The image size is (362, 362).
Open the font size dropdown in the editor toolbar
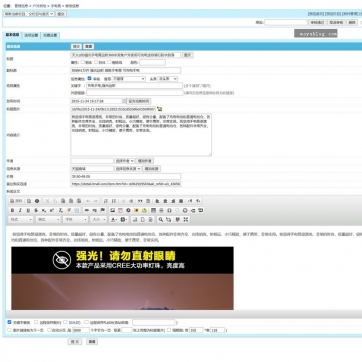pos(99,219)
